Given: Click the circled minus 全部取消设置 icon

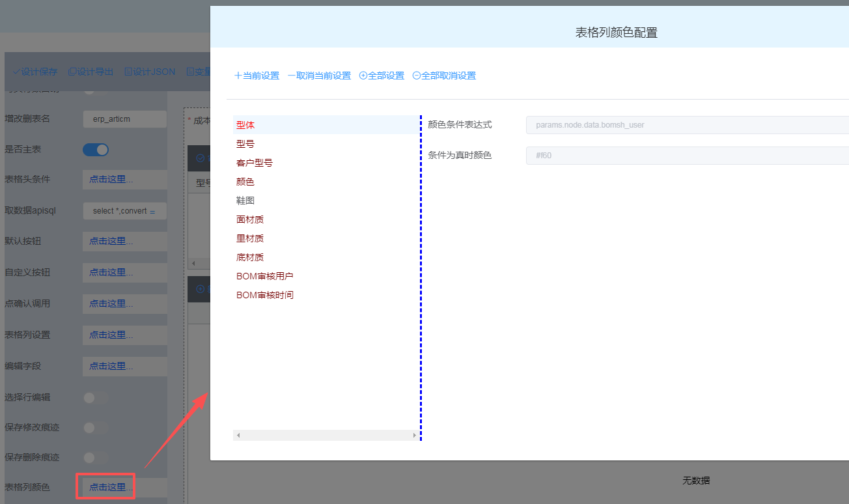Looking at the screenshot, I should (x=417, y=76).
